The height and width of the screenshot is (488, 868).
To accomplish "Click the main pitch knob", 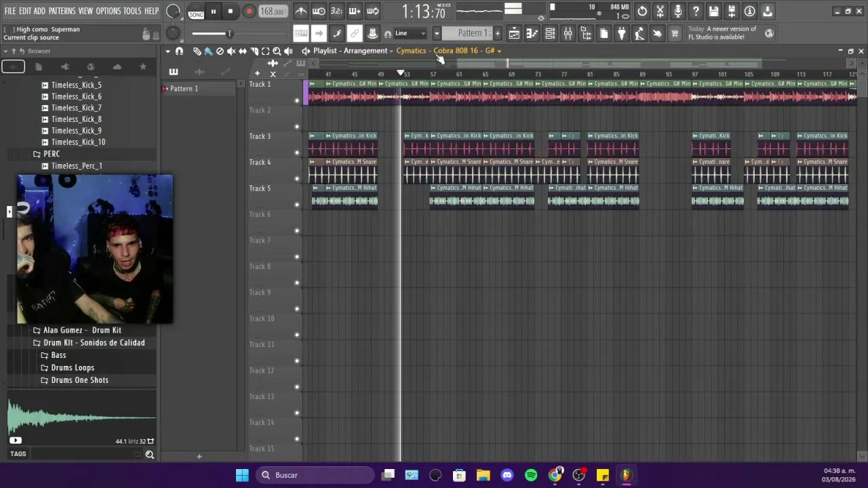I will [173, 33].
